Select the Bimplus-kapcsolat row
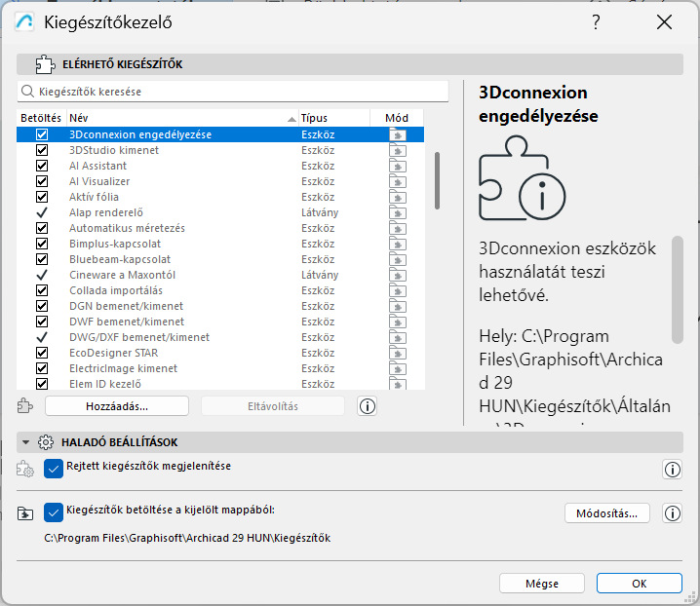 coord(220,244)
